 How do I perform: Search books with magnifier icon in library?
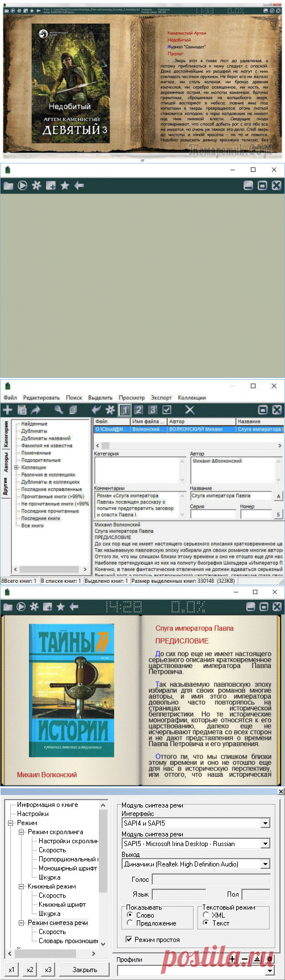point(58,409)
